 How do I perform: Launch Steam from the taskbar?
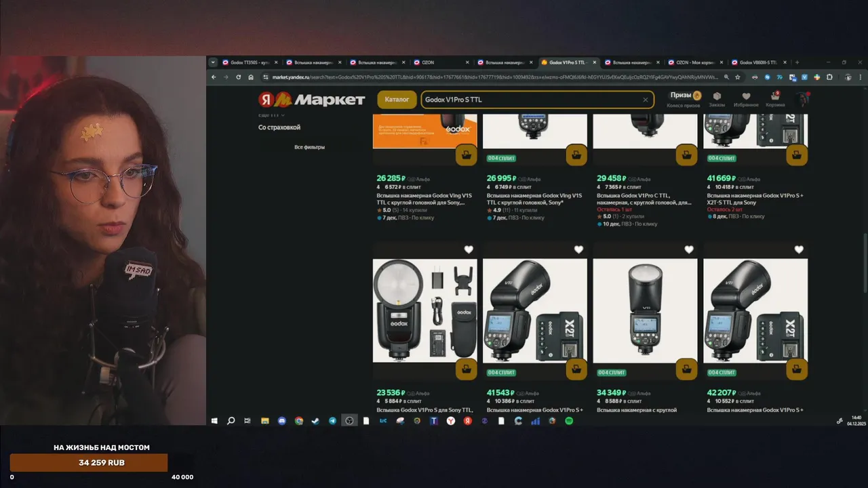tap(315, 421)
